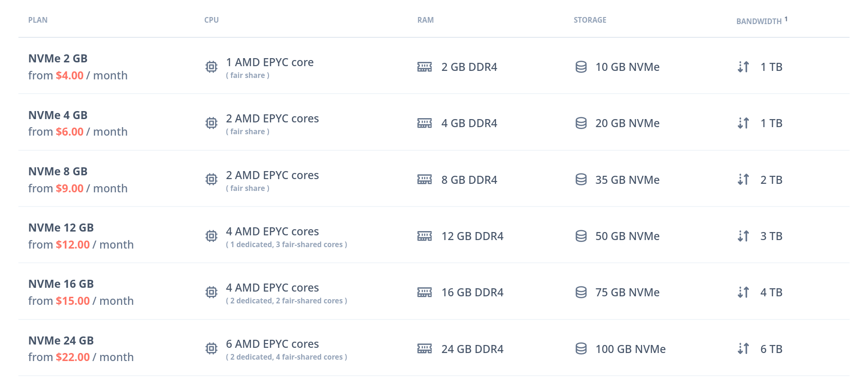868x379 pixels.
Task: Select the NVMe 2 GB plan name
Action: click(58, 59)
